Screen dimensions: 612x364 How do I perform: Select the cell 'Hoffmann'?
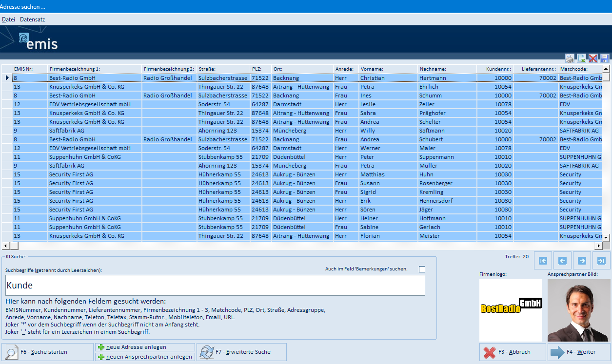coord(447,218)
